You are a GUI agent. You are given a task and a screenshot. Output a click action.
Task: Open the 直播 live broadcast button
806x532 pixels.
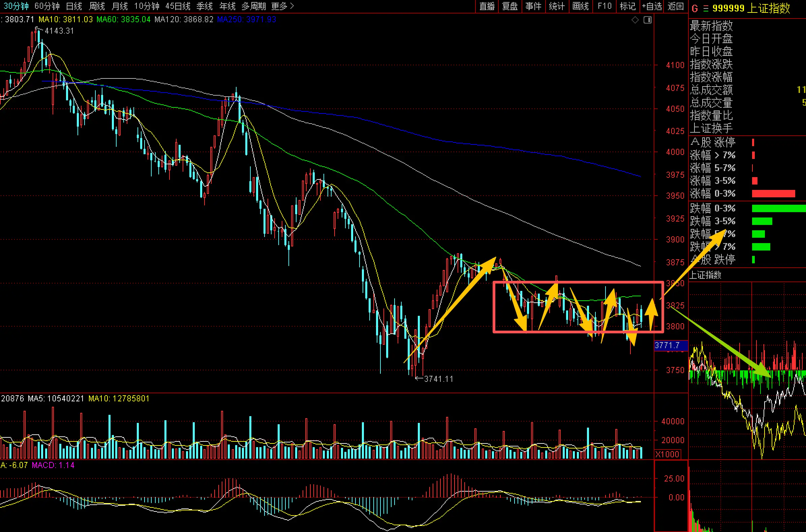(x=487, y=6)
